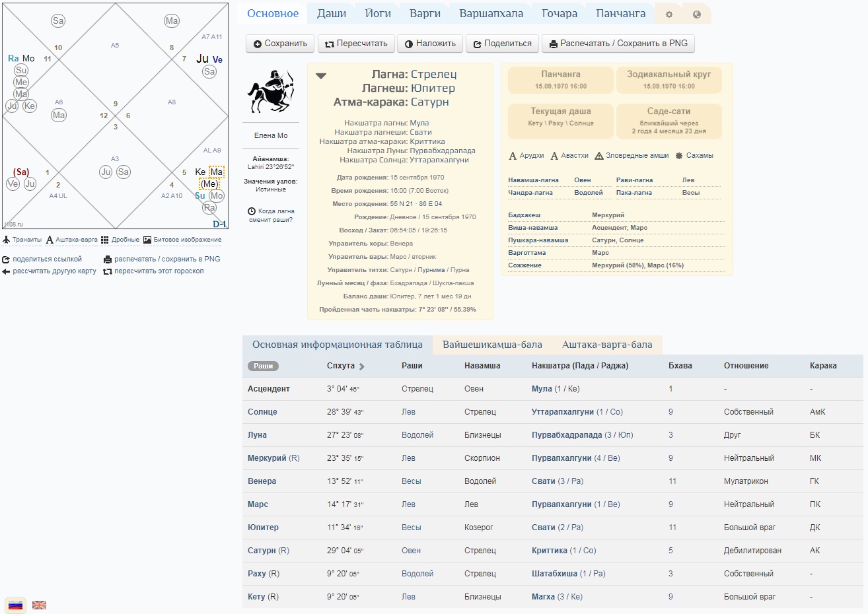Click Водолей rashi in Луна row
868x614 pixels.
click(x=417, y=435)
